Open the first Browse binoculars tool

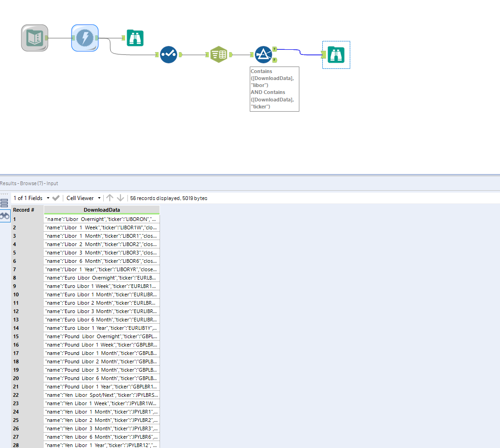click(x=135, y=38)
